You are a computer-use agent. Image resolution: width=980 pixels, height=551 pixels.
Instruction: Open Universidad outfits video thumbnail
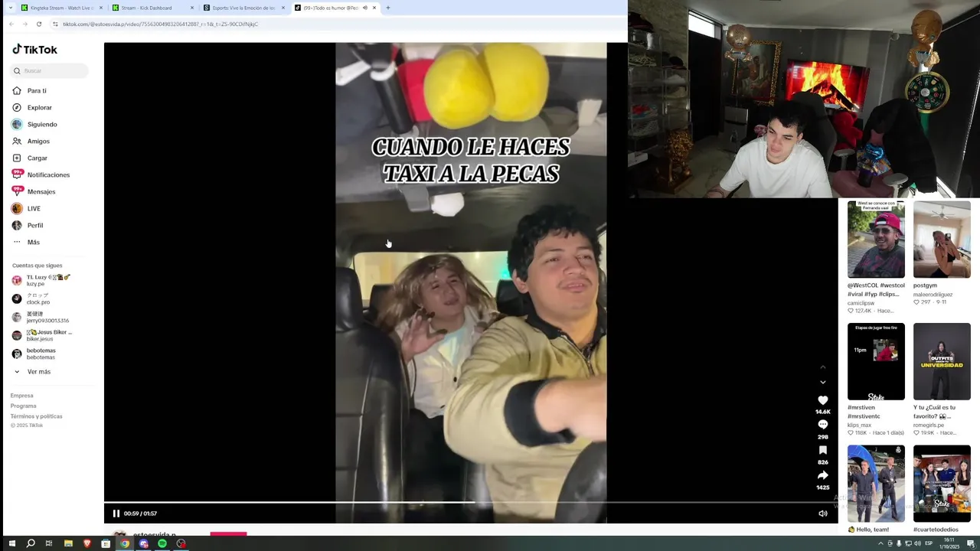942,361
